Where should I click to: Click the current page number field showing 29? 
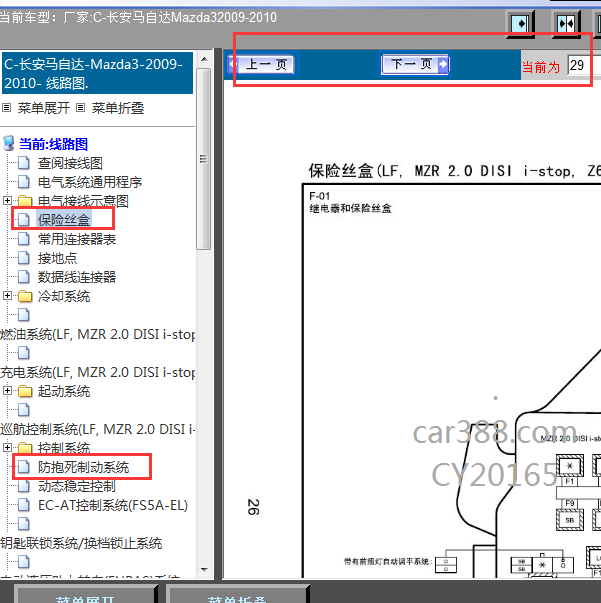pos(584,65)
